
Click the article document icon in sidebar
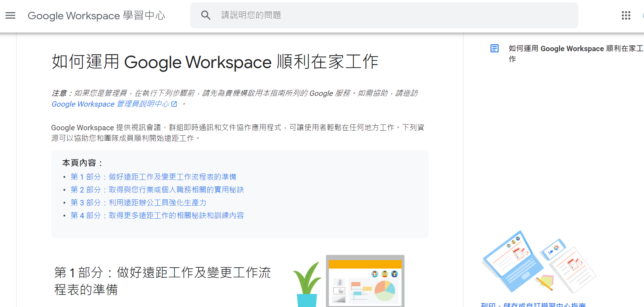495,48
